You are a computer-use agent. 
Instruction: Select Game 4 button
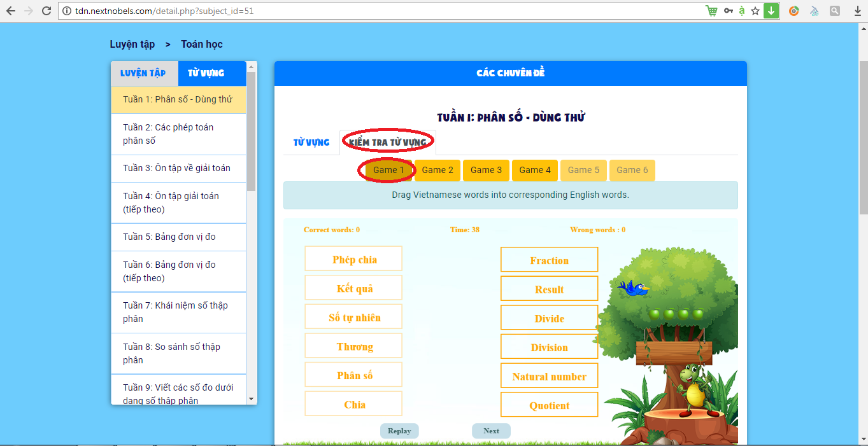(535, 170)
